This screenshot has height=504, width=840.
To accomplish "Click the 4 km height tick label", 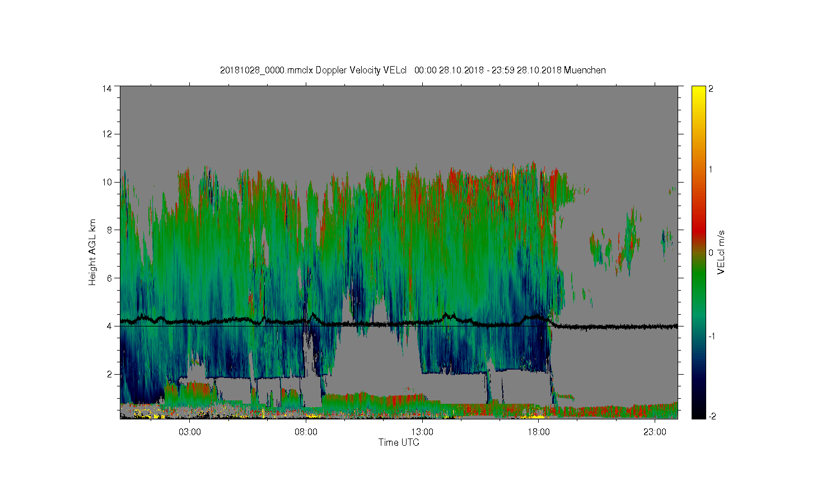I will [110, 326].
